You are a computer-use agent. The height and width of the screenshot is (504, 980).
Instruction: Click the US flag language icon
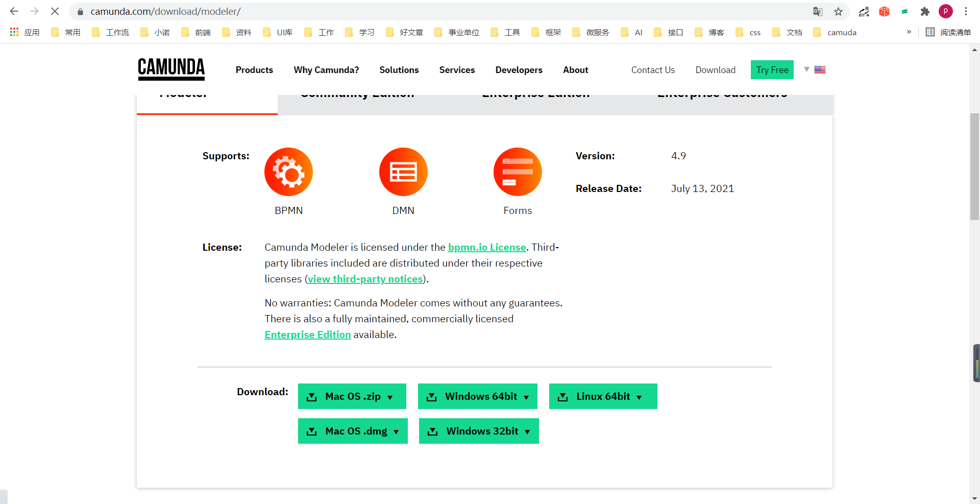point(820,69)
